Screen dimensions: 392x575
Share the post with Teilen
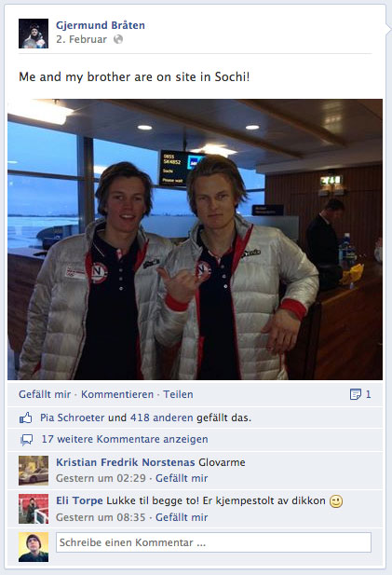pyautogui.click(x=178, y=394)
